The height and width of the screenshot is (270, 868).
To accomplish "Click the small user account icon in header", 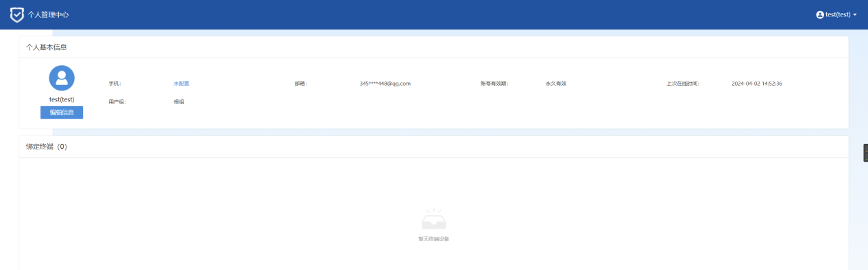I will tap(820, 14).
